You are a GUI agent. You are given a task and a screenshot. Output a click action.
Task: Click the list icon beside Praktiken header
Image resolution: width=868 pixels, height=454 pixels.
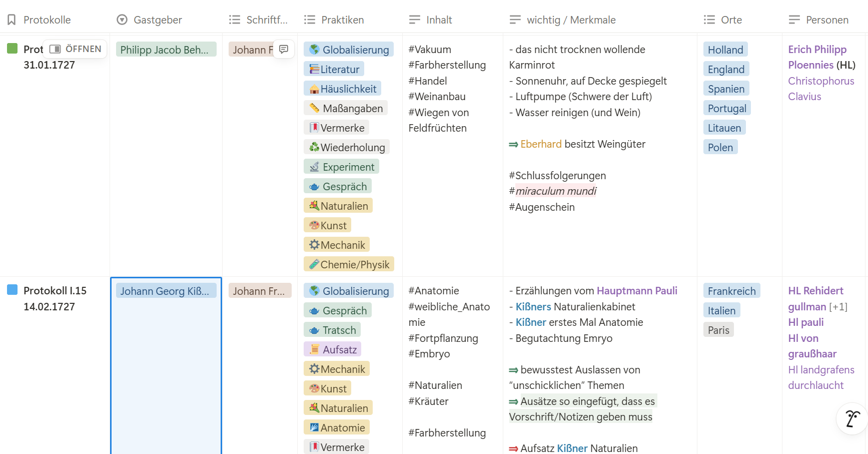point(310,20)
